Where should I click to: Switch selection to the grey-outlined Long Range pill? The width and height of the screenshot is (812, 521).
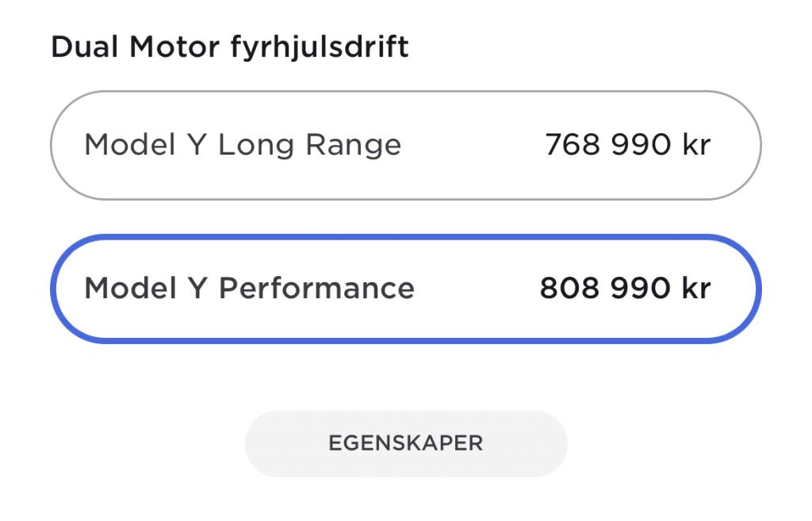click(405, 145)
